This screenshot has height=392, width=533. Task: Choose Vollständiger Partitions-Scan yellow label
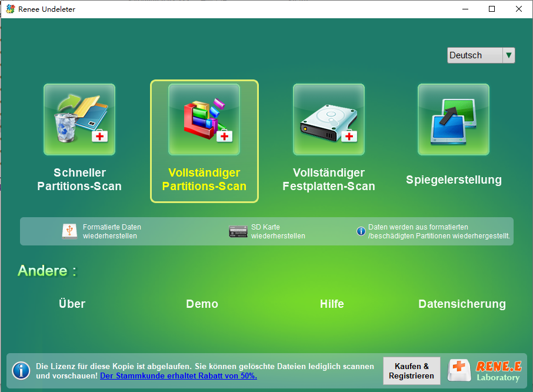(x=204, y=179)
